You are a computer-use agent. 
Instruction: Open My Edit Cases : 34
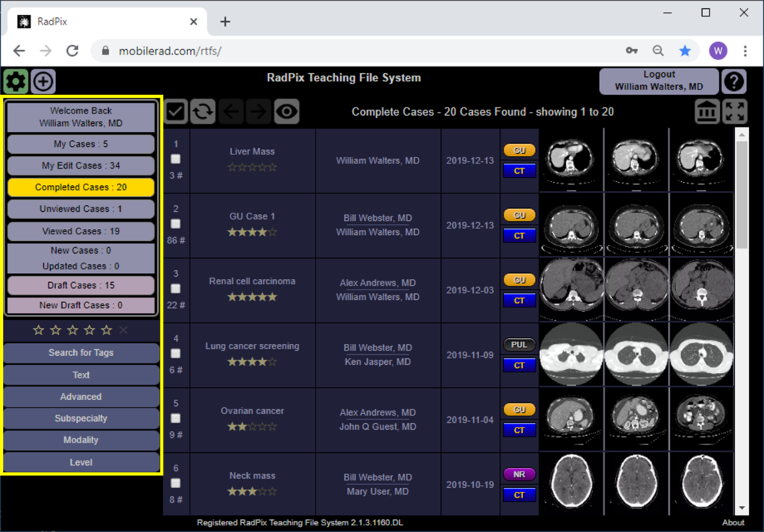point(81,166)
